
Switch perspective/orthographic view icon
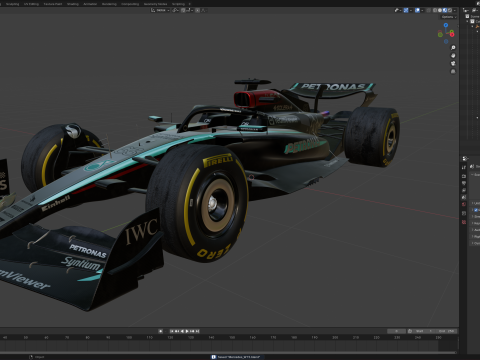point(453,71)
